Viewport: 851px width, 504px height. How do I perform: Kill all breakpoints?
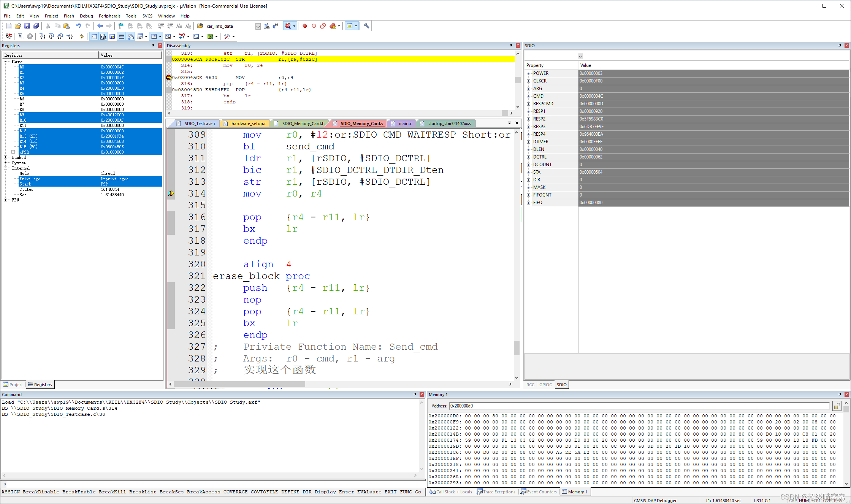point(333,26)
